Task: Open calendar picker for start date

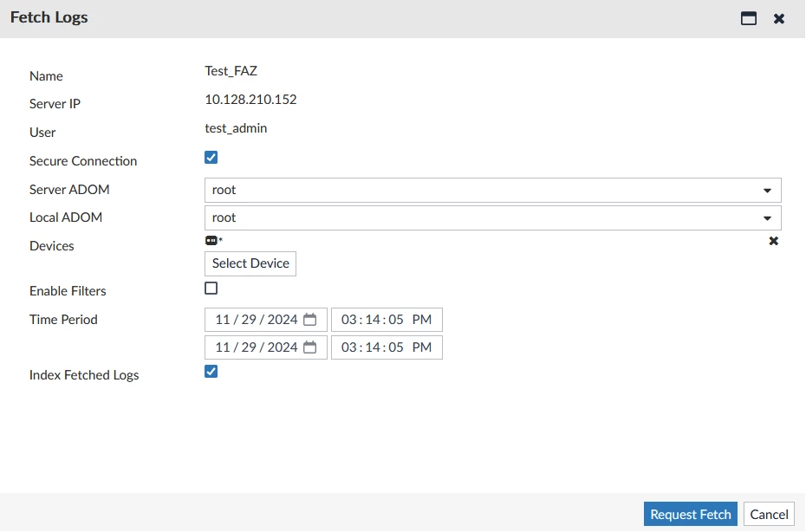Action: click(x=310, y=319)
